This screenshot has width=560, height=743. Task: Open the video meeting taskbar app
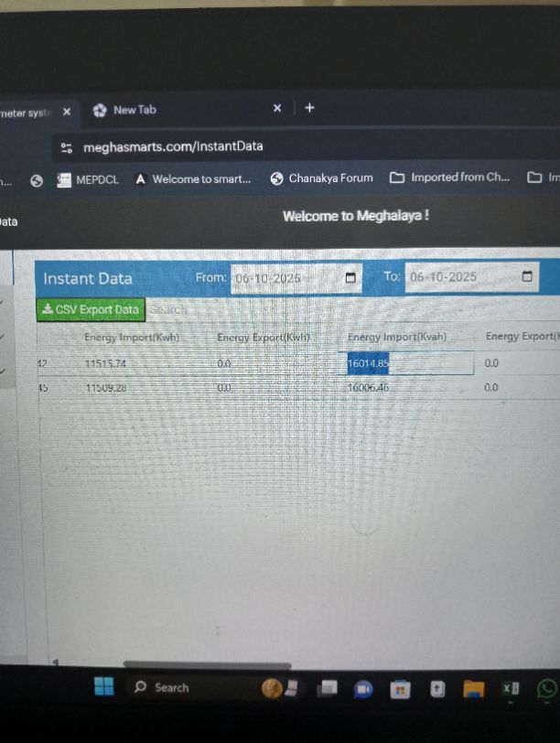363,689
